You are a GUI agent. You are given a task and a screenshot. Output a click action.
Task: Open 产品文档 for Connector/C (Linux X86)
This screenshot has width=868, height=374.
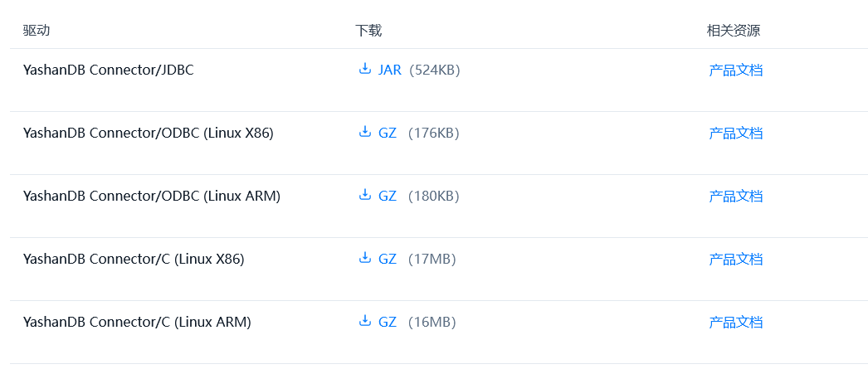coord(735,260)
